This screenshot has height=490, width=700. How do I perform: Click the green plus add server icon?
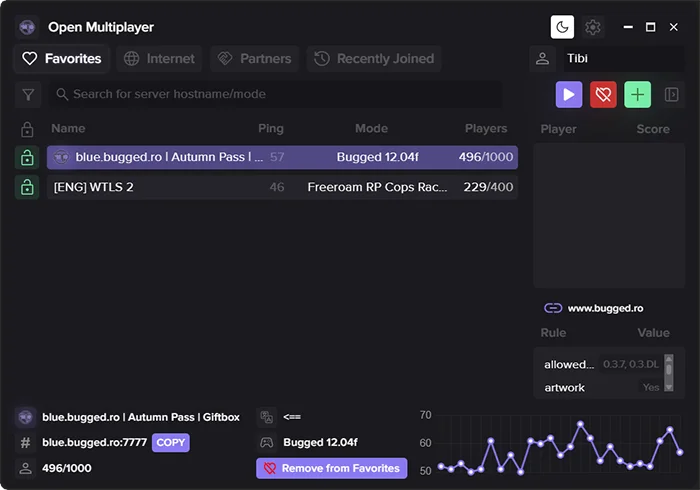(x=637, y=95)
